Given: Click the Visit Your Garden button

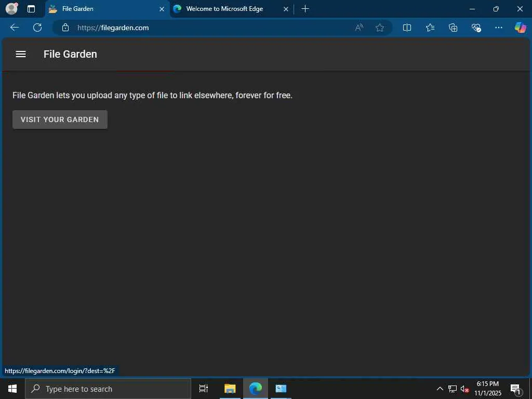Looking at the screenshot, I should [60, 119].
